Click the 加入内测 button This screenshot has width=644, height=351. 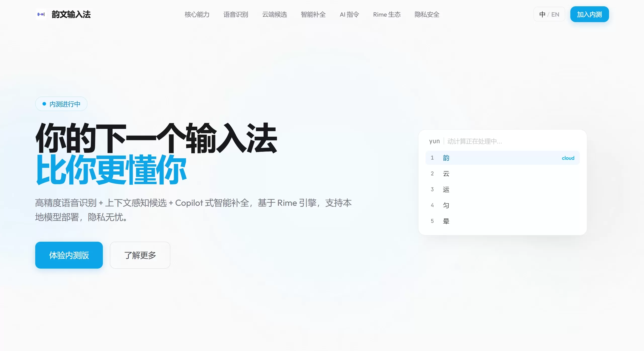(589, 14)
